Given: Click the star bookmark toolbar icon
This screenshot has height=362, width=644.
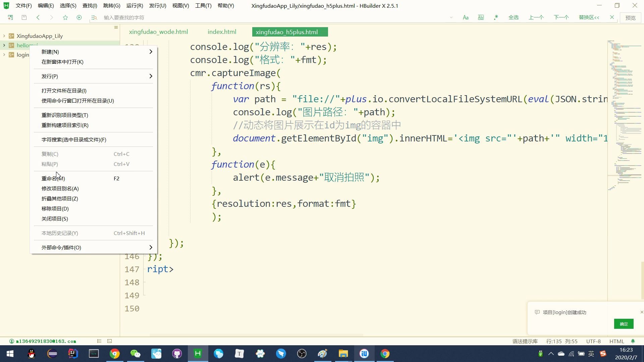Looking at the screenshot, I should coord(65,17).
